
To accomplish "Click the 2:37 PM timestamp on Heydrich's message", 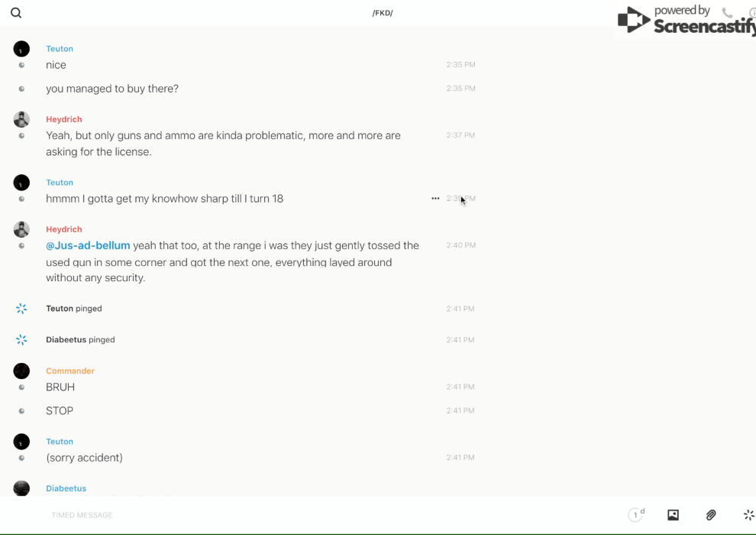I will [460, 135].
